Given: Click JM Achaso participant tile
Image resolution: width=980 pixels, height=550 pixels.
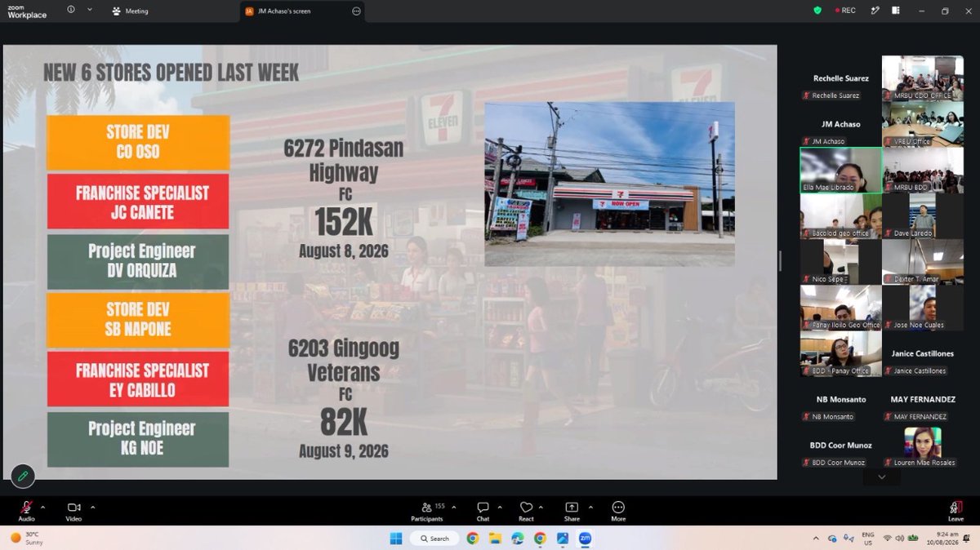Looking at the screenshot, I should [840, 124].
